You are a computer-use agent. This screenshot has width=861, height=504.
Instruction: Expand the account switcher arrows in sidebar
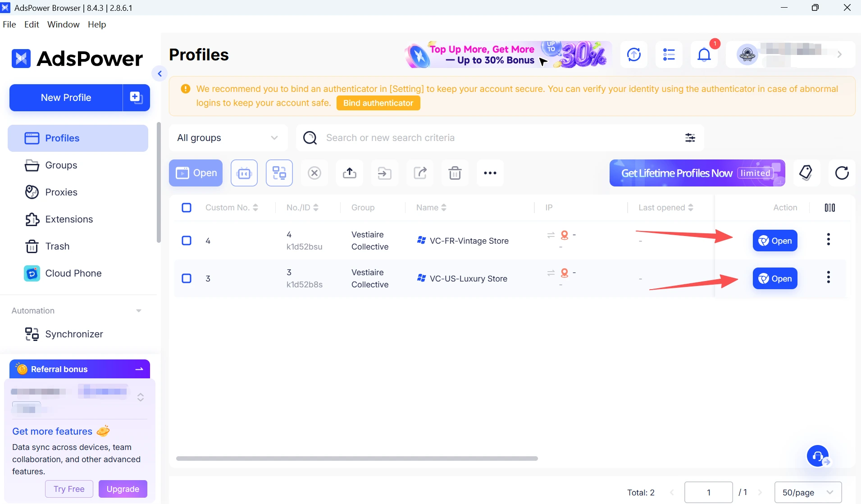(141, 397)
